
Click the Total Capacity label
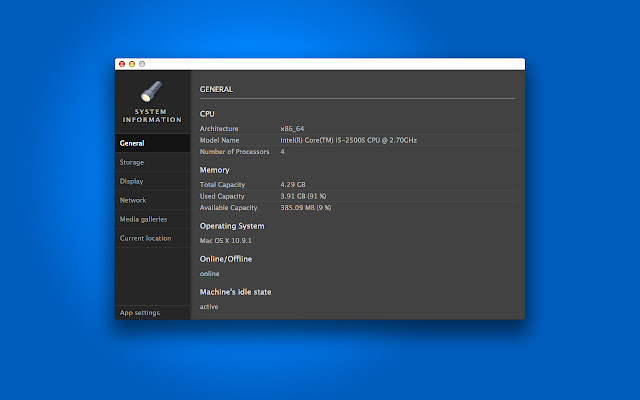[x=222, y=184]
